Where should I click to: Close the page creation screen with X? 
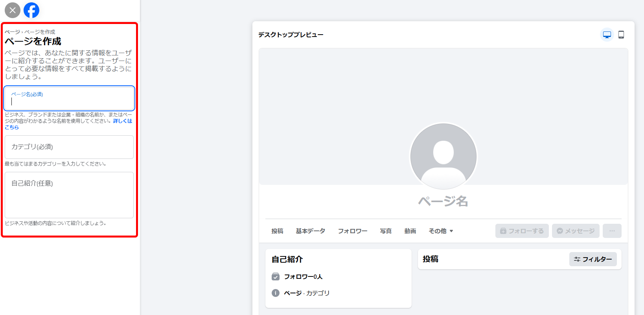13,10
